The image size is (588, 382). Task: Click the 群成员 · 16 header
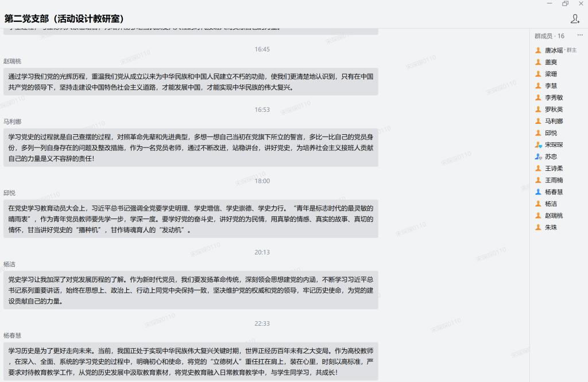coord(550,36)
